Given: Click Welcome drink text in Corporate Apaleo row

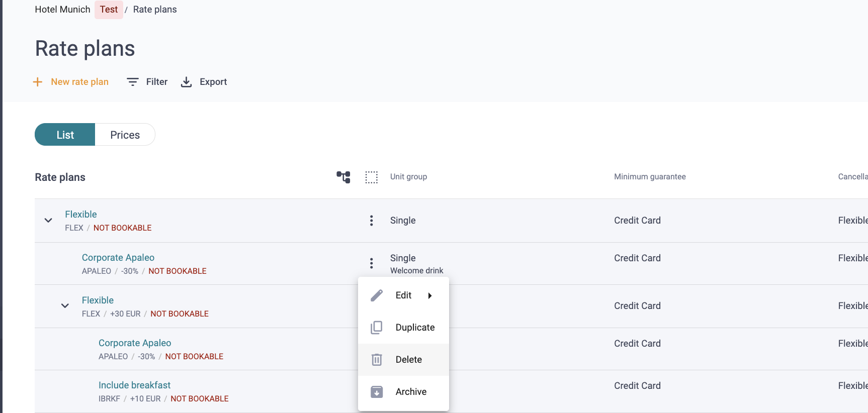Looking at the screenshot, I should point(417,271).
